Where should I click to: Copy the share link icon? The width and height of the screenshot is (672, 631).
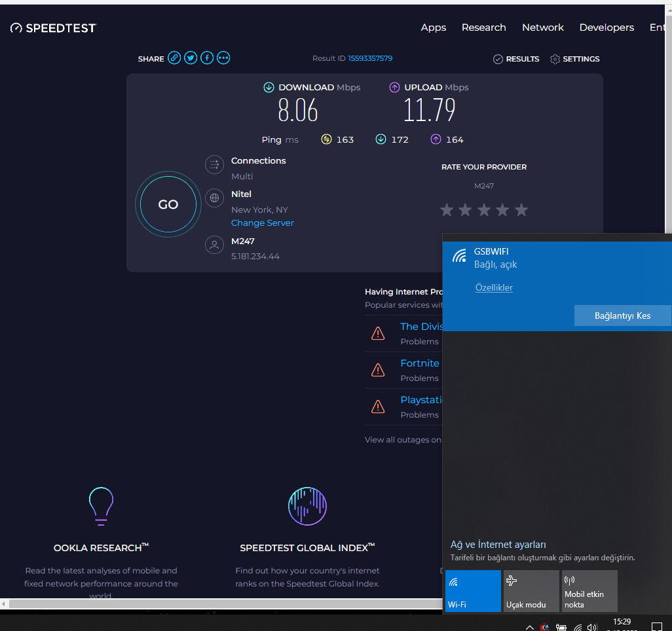tap(174, 58)
